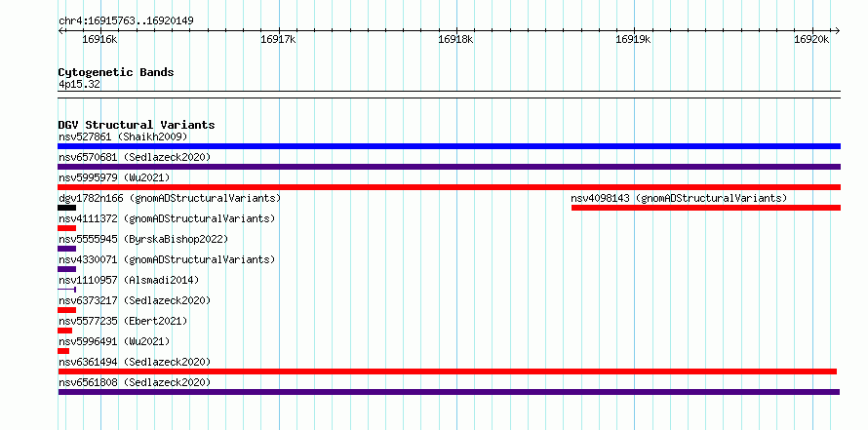
Task: Open the nsv5996491 (Wu2021) label
Action: pyautogui.click(x=114, y=341)
